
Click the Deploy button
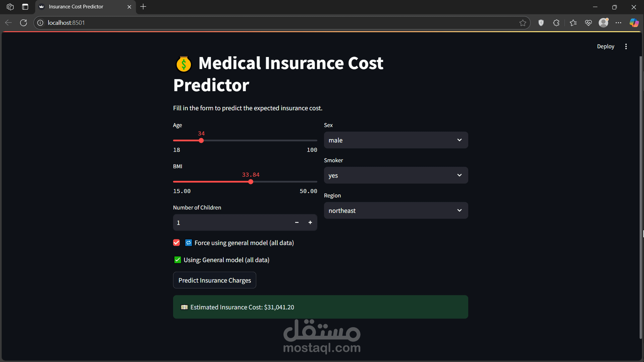tap(605, 47)
